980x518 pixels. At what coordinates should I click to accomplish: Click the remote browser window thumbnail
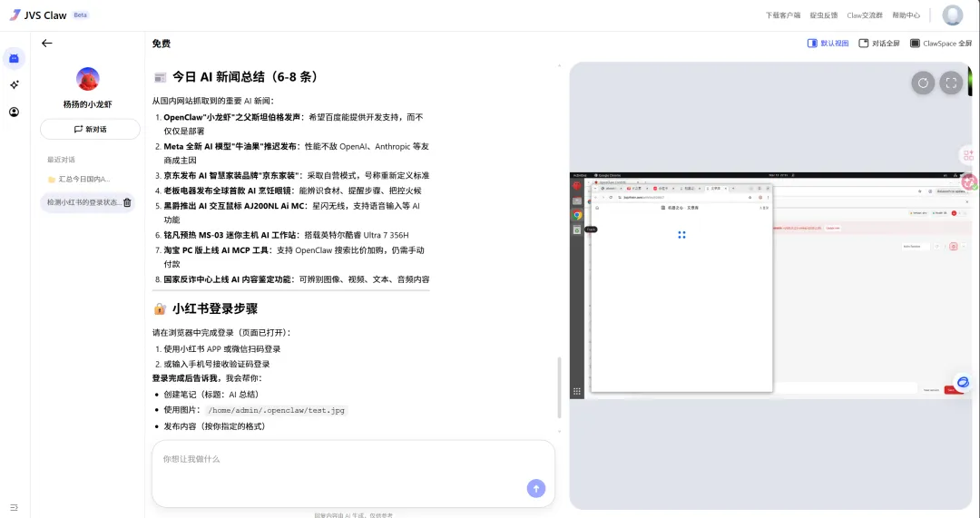[681, 288]
